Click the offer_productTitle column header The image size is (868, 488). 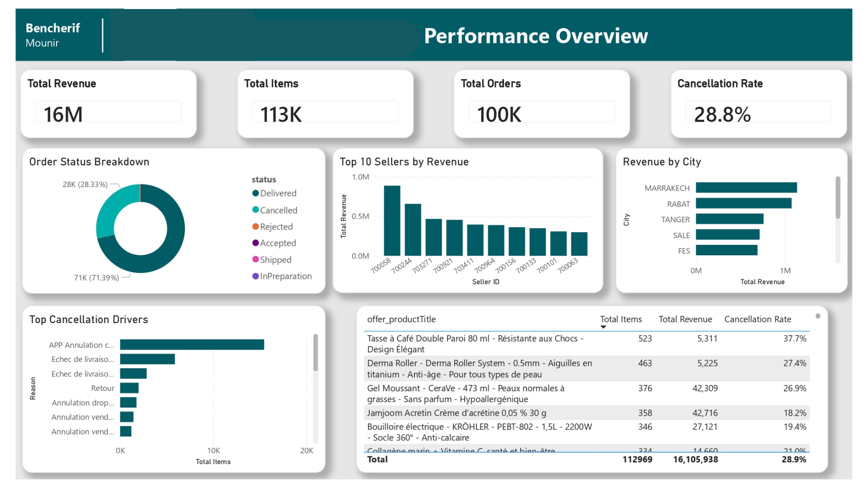(401, 319)
